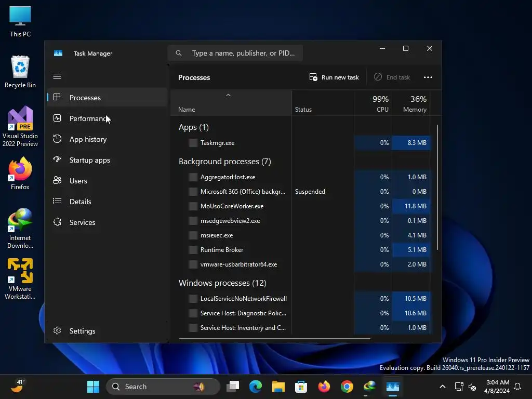Open the weather widget showing 41°
Screen dimensions: 532x399
[18, 386]
